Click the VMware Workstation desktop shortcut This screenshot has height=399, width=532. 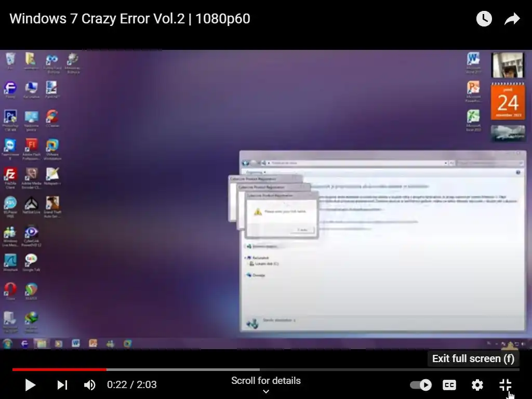[x=52, y=149]
